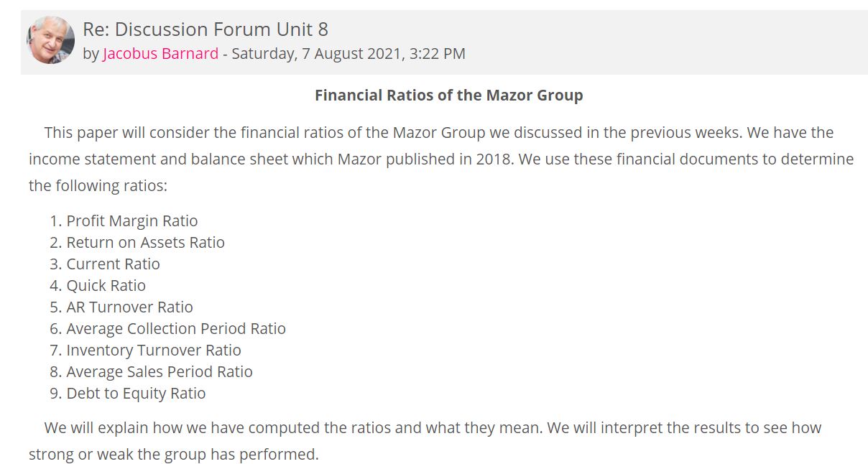Image resolution: width=868 pixels, height=464 pixels.
Task: Select the Financial Ratios of the Mazor Group title
Action: (x=448, y=96)
